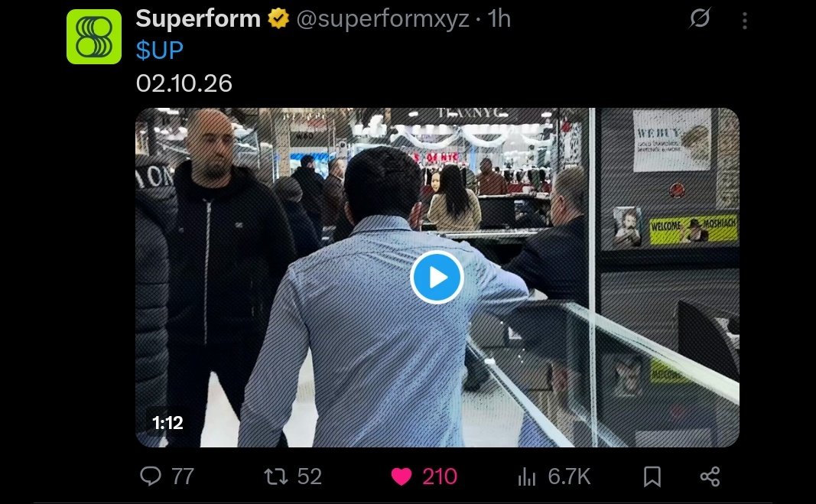Screen dimensions: 816x504
Task: Click the Superform display name
Action: 198,19
